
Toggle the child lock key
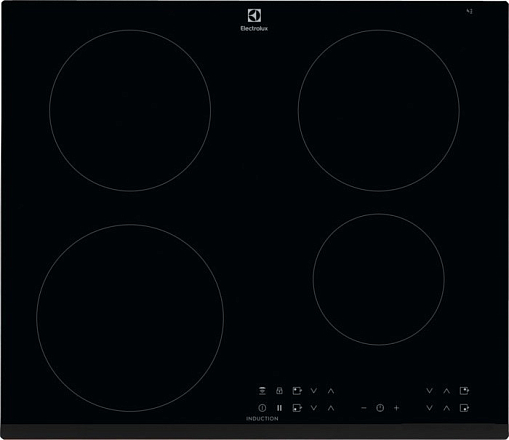[279, 391]
